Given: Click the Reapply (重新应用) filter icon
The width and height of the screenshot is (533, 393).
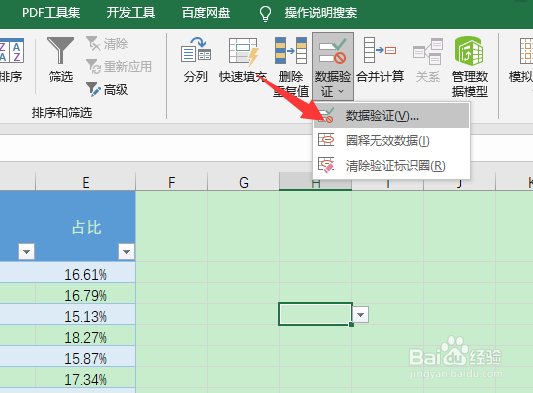Looking at the screenshot, I should tap(93, 67).
